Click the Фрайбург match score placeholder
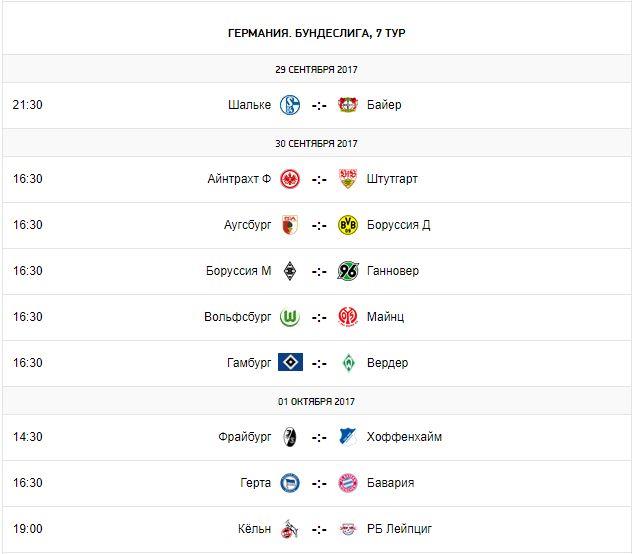The height and width of the screenshot is (554, 633). point(319,437)
